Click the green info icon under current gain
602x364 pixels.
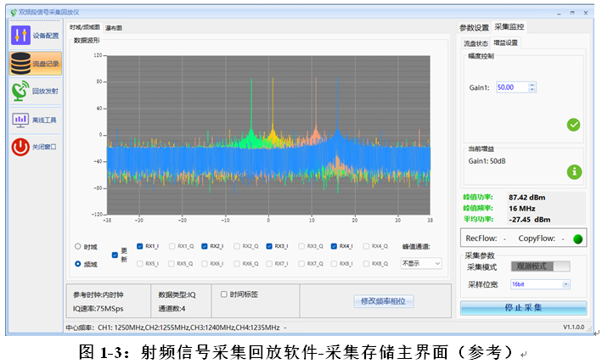tap(573, 172)
